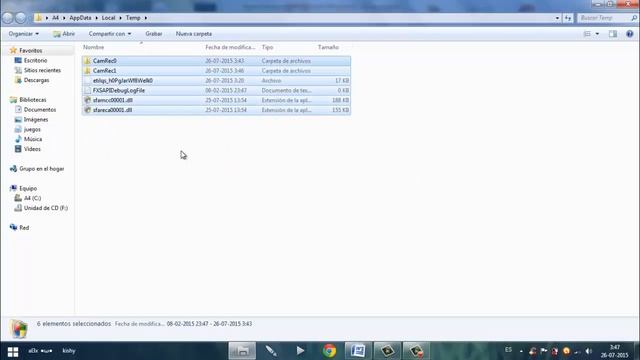This screenshot has height=360, width=640.
Task: Open Equipo in the navigation pane
Action: coord(28,188)
